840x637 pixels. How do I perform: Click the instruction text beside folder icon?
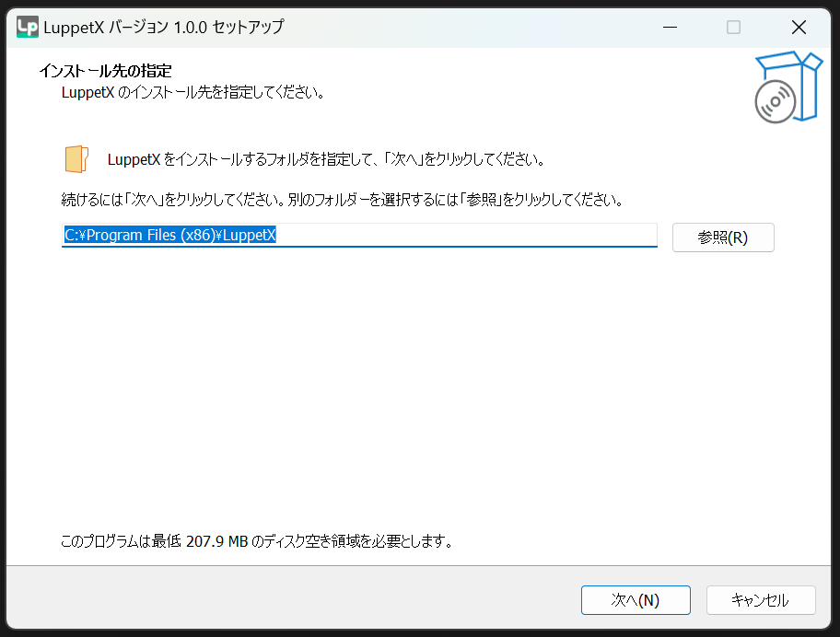[326, 159]
